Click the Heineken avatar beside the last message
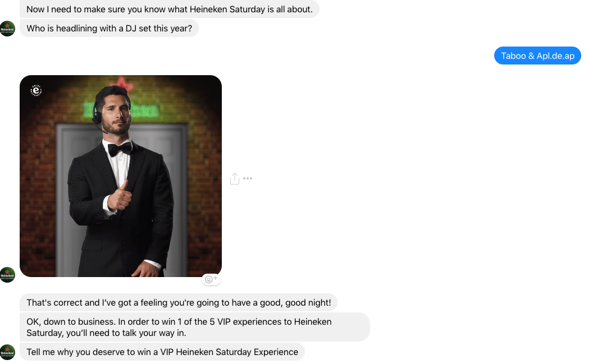 [7, 352]
